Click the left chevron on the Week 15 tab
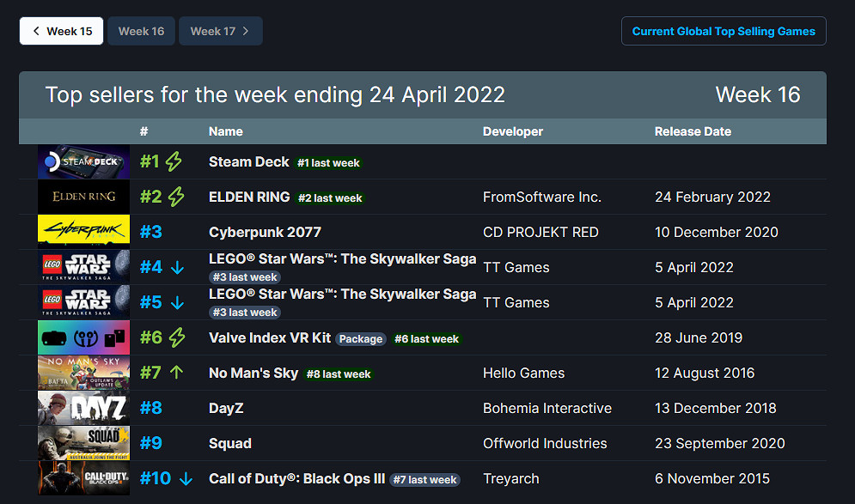 [34, 30]
